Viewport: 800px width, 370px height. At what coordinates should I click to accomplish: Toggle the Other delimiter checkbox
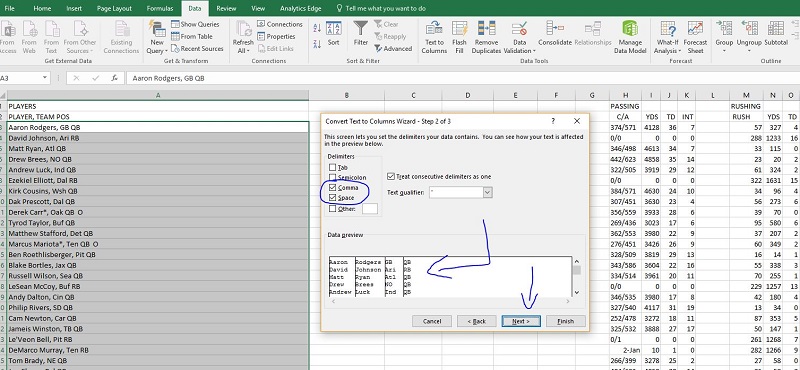pyautogui.click(x=333, y=208)
